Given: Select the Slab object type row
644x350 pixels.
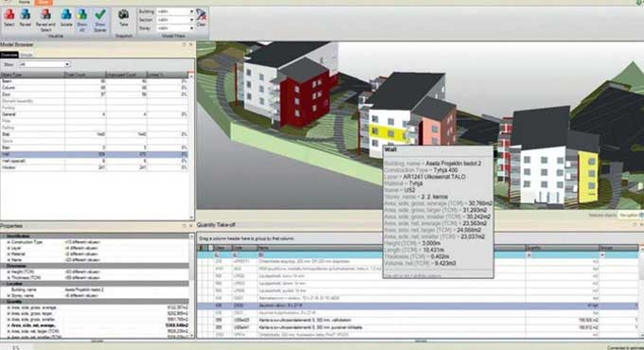Looking at the screenshot, I should tap(94, 134).
